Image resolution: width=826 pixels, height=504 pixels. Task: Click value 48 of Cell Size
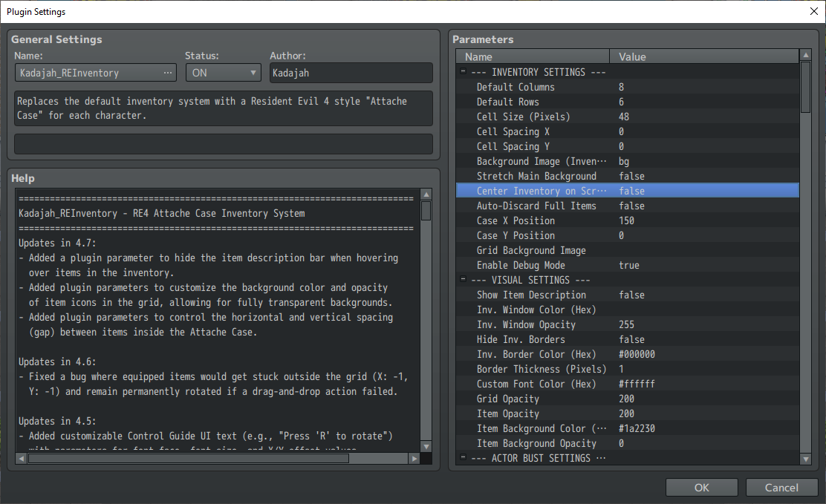(624, 117)
